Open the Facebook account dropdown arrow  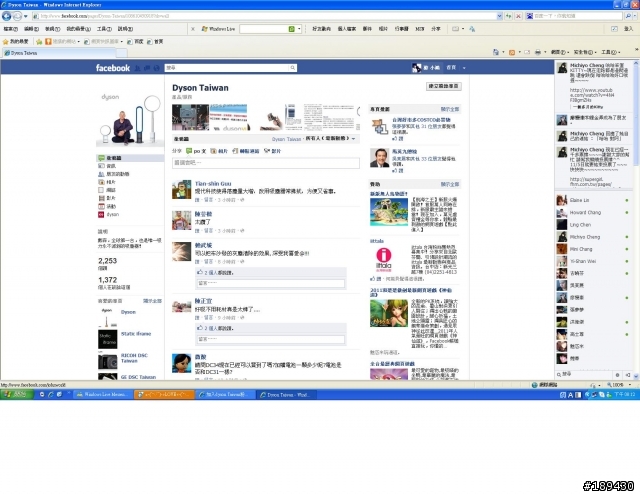click(x=464, y=68)
